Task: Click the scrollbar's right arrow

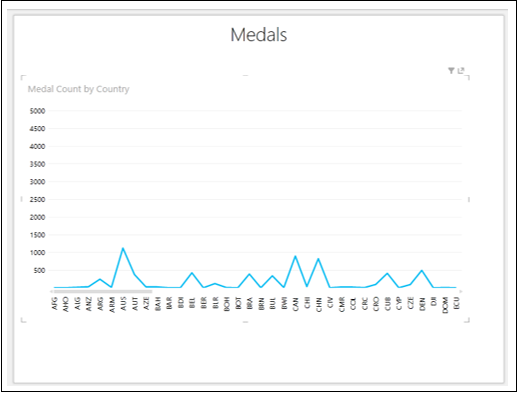Action: coord(461,291)
